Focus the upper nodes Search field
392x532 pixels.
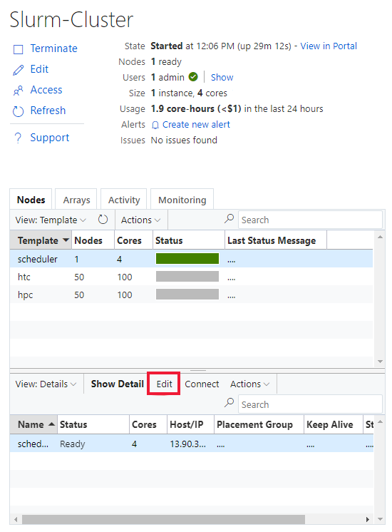click(310, 220)
